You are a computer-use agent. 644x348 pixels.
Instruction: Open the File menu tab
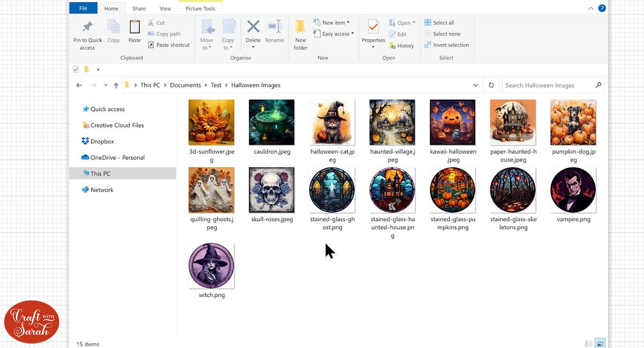click(83, 9)
